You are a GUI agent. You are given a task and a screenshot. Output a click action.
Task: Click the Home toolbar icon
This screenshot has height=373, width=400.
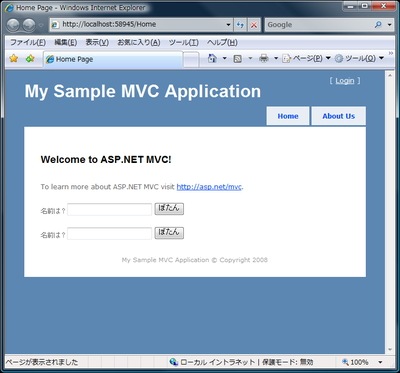(212, 59)
